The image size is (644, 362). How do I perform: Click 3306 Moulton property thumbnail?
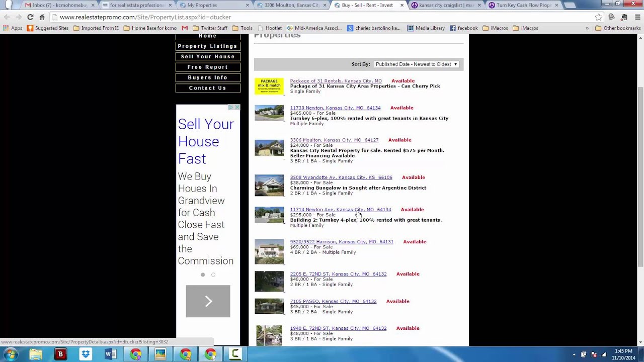click(x=269, y=148)
